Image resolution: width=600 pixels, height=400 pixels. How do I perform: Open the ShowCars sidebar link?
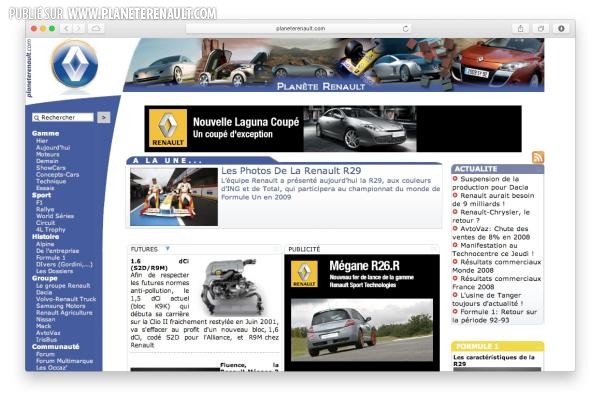click(x=51, y=168)
